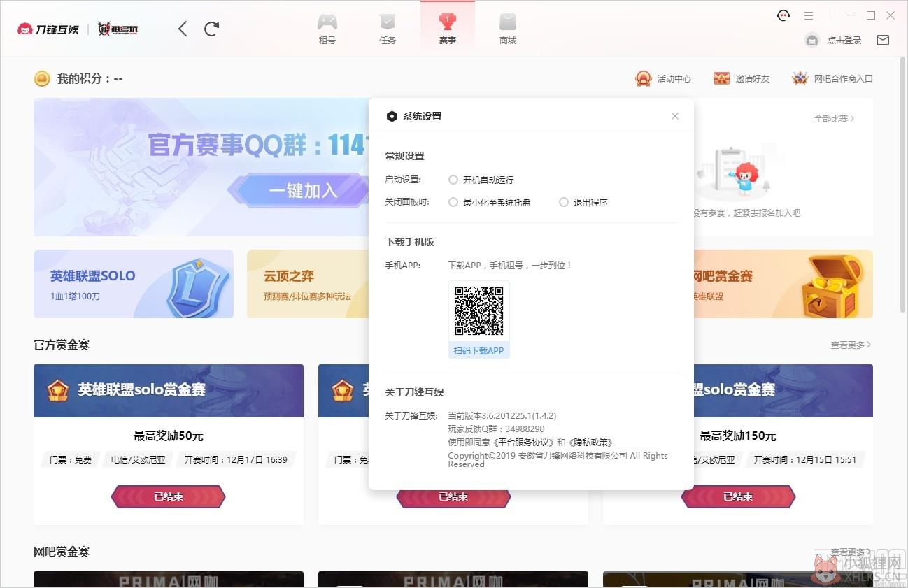The width and height of the screenshot is (908, 588).
Task: Open the hamburger menu icon in title bar
Action: pyautogui.click(x=809, y=15)
